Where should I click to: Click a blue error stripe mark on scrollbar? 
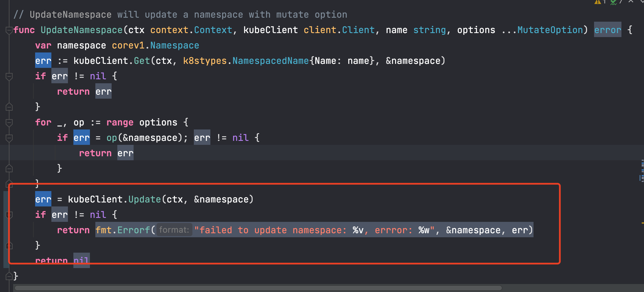click(x=643, y=163)
